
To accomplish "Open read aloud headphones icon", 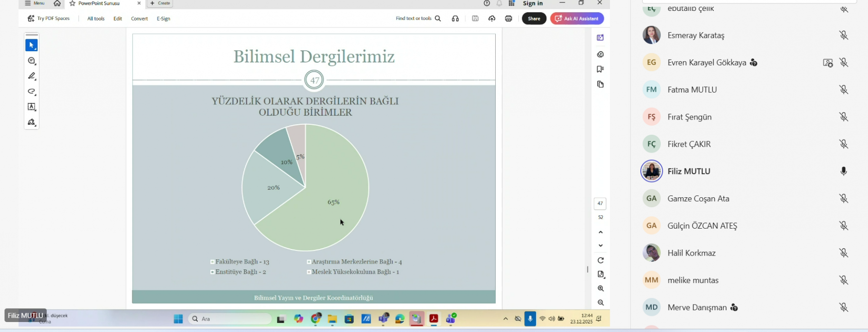I will 455,18.
